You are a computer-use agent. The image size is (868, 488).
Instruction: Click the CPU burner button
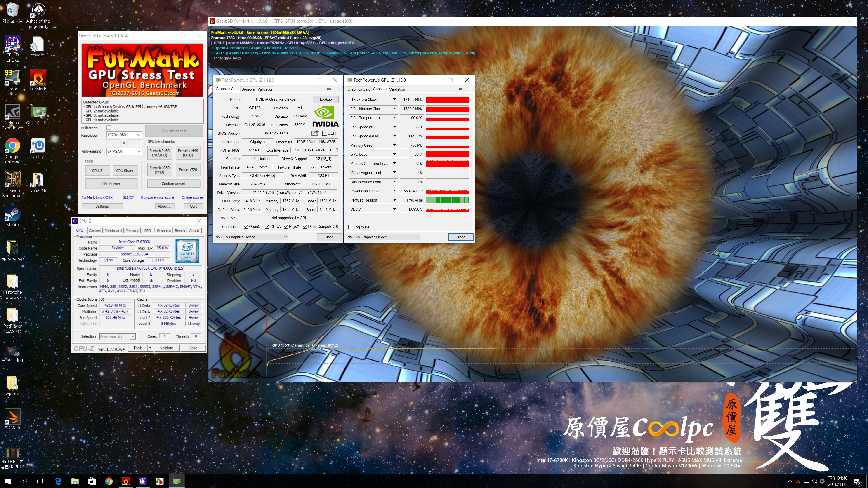[x=111, y=184]
